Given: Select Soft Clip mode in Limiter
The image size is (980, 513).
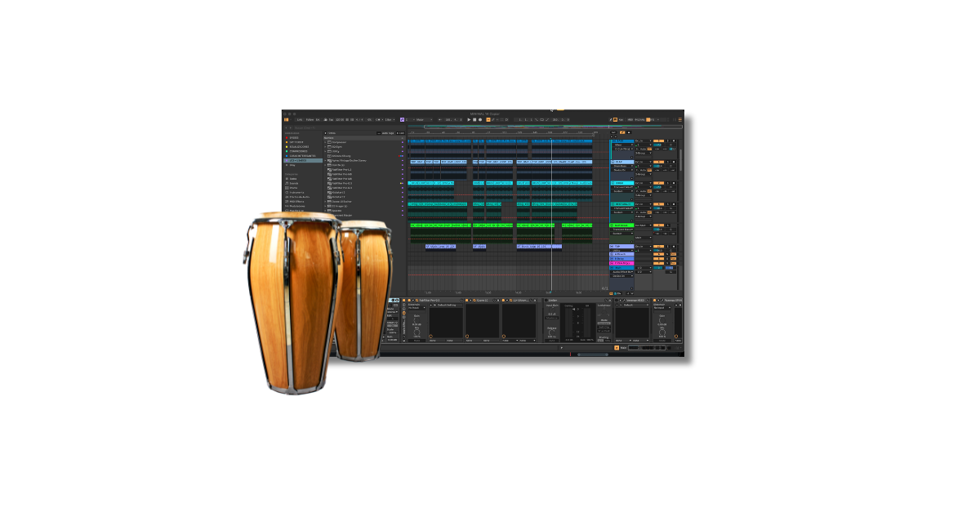Looking at the screenshot, I should tap(604, 327).
